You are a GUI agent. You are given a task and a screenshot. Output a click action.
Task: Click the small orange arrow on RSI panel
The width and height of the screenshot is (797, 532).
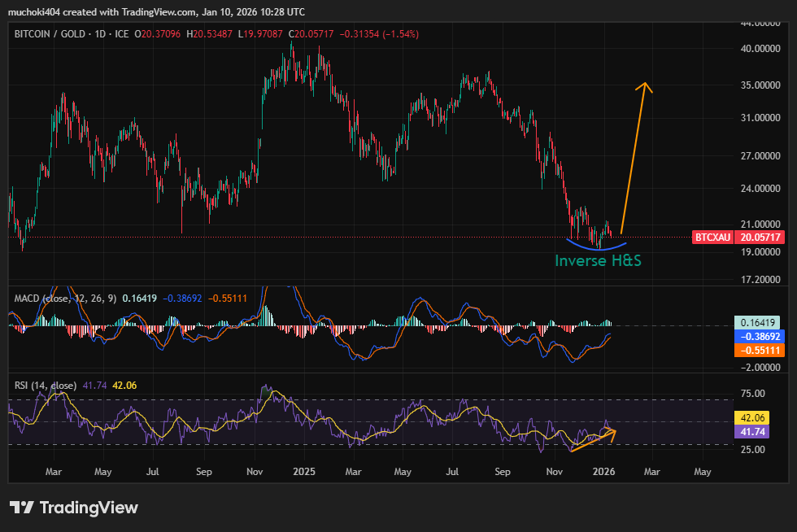click(x=594, y=439)
